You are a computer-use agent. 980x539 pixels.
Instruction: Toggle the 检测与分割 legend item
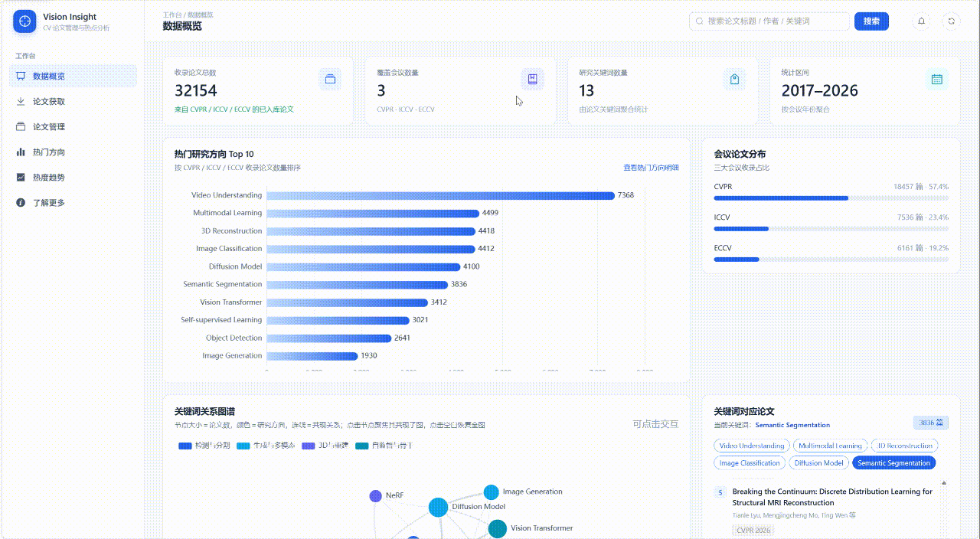click(204, 446)
